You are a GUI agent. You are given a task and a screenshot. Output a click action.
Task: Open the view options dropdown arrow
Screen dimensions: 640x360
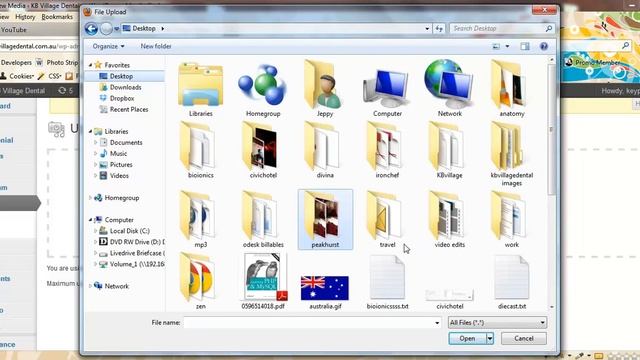pos(507,47)
